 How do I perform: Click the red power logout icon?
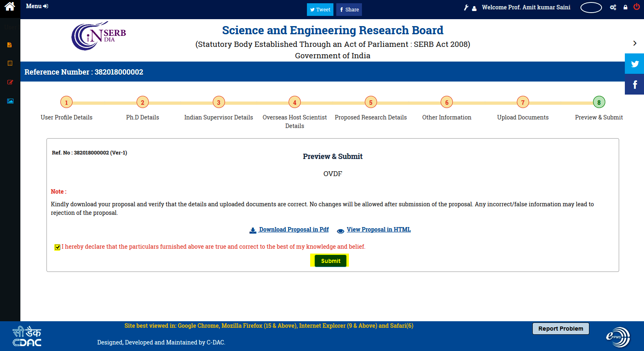(x=637, y=7)
